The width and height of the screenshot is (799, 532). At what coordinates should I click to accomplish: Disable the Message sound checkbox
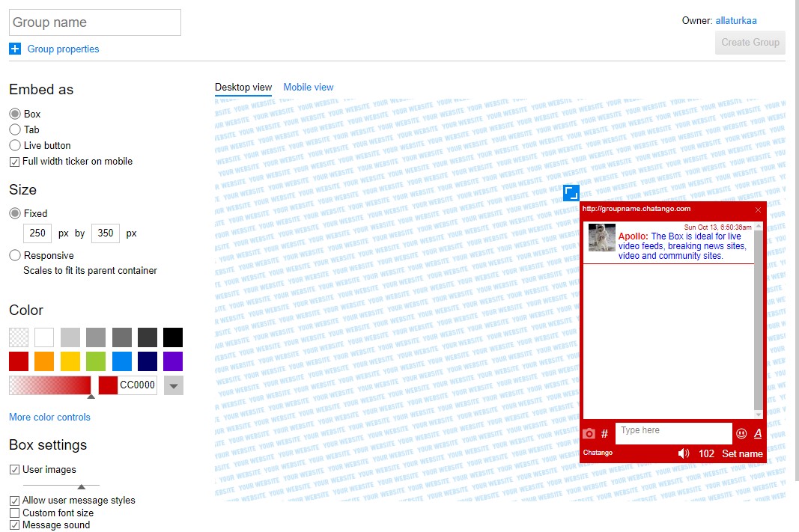(15, 525)
